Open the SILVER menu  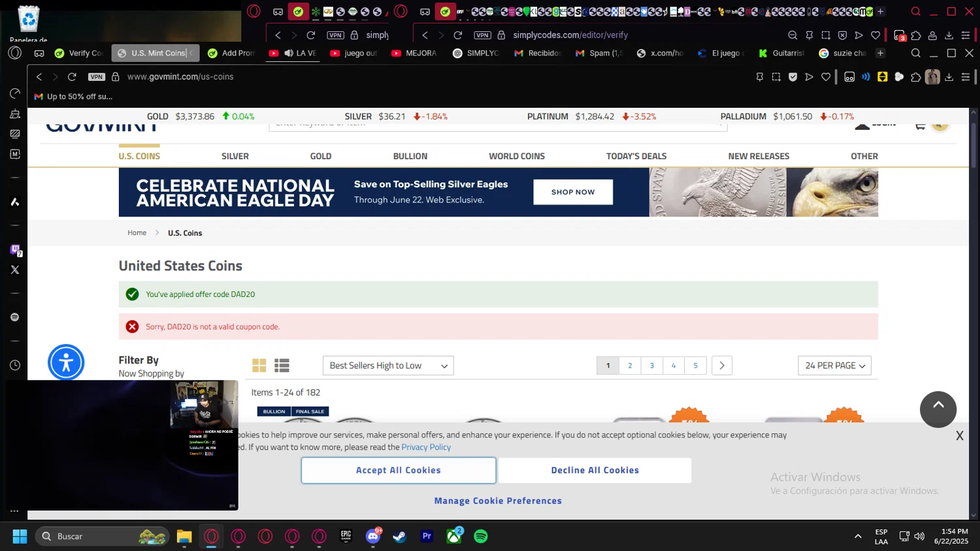click(235, 156)
